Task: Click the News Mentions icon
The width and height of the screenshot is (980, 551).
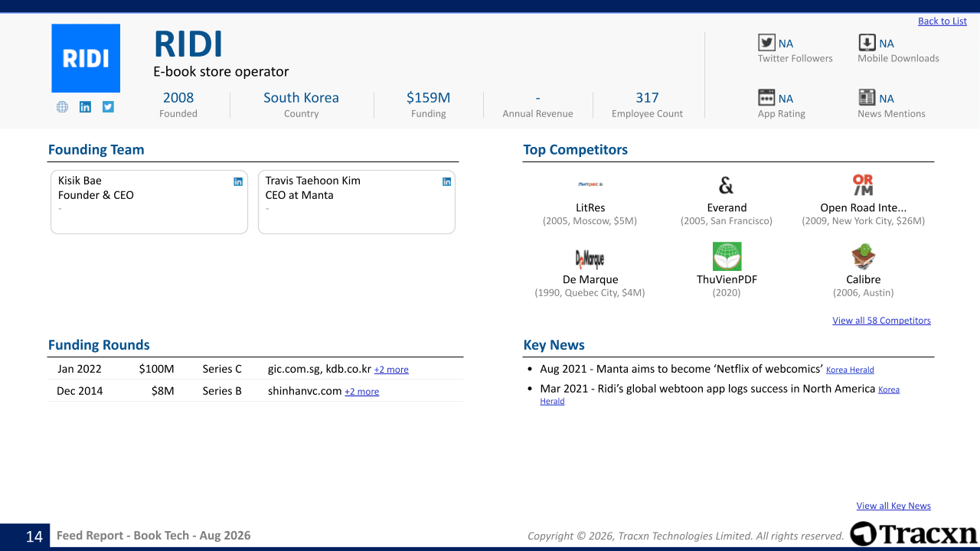Action: point(867,97)
